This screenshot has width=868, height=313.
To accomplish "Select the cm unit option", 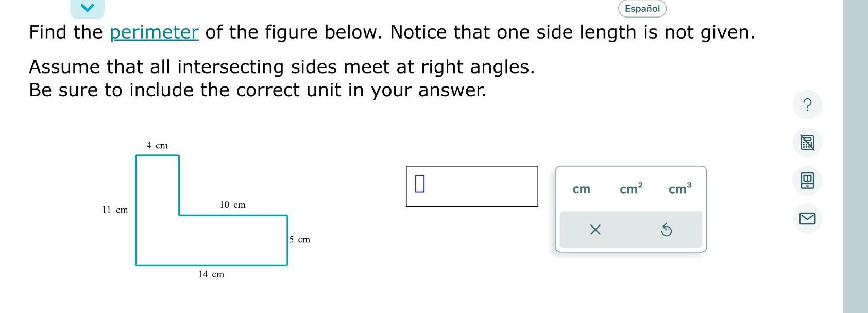I will [581, 189].
